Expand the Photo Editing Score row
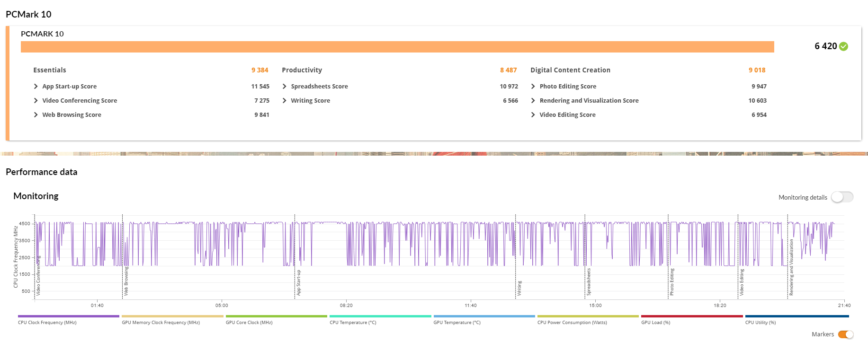 click(533, 87)
